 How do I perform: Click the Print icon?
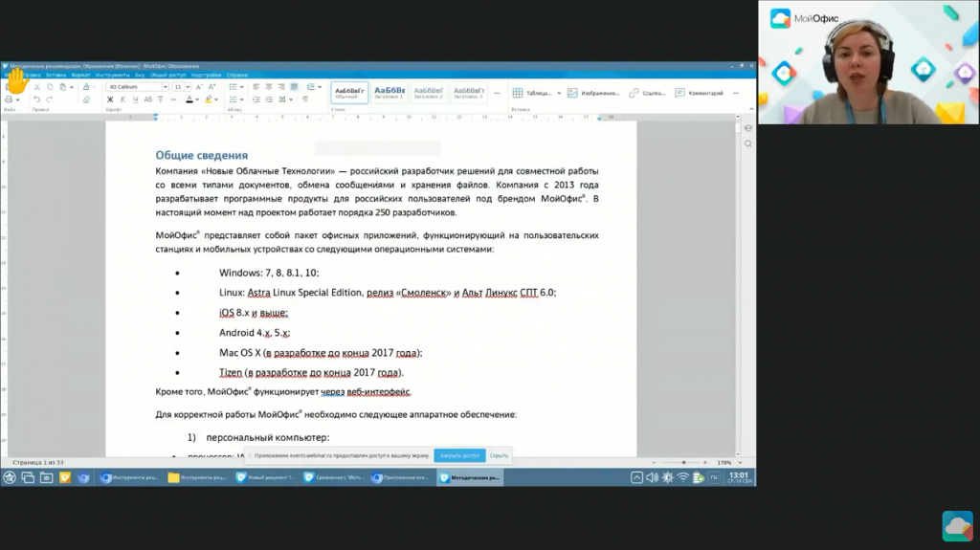(9, 99)
